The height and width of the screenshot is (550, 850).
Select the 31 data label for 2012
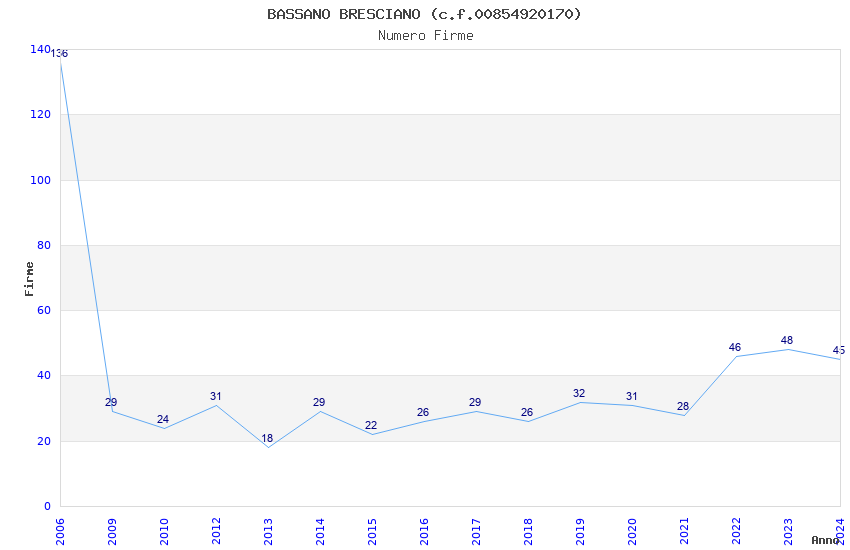tap(216, 397)
